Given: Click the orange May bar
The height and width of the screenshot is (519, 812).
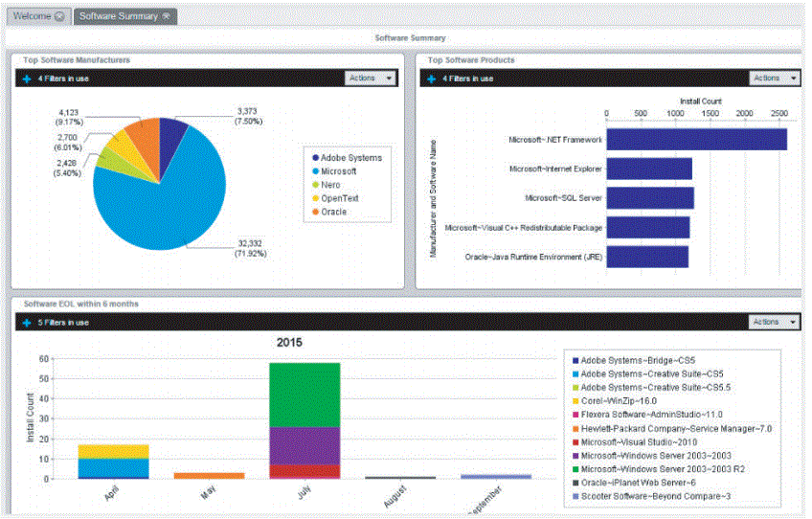Looking at the screenshot, I should pyautogui.click(x=209, y=476).
